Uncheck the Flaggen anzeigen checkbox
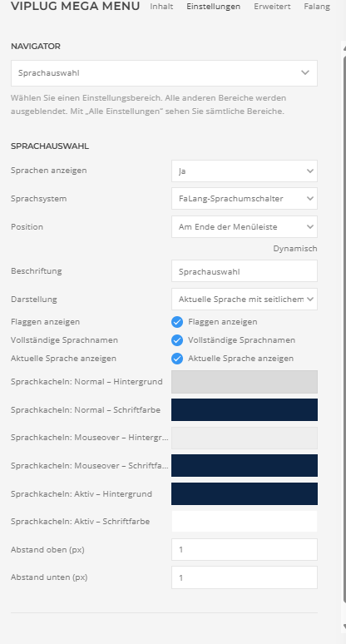346x644 pixels. [177, 322]
